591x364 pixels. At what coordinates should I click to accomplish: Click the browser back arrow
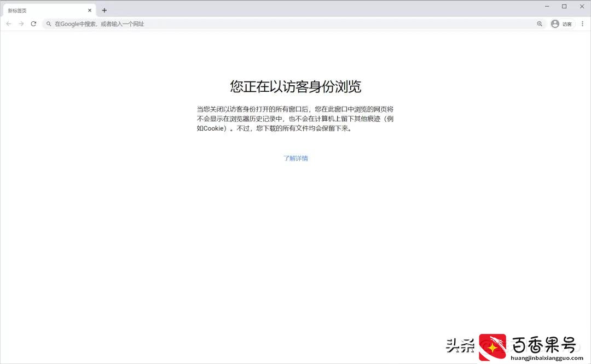click(9, 24)
